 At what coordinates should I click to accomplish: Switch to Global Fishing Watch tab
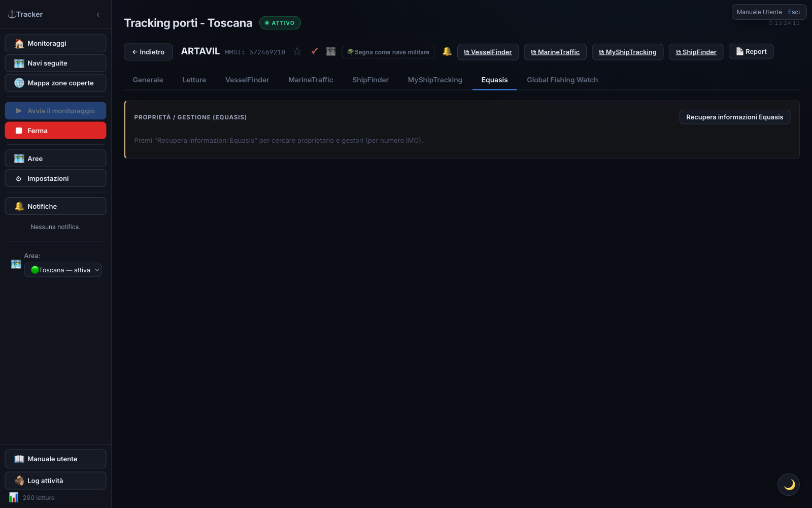[562, 80]
